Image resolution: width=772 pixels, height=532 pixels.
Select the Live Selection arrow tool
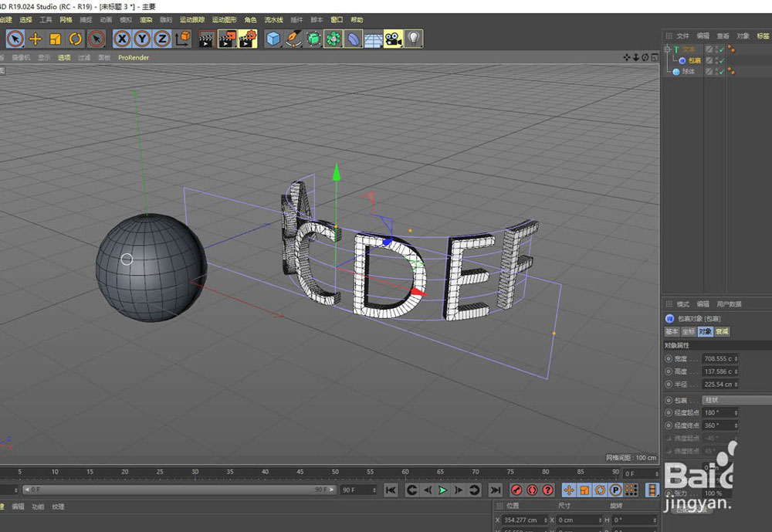pyautogui.click(x=15, y=39)
